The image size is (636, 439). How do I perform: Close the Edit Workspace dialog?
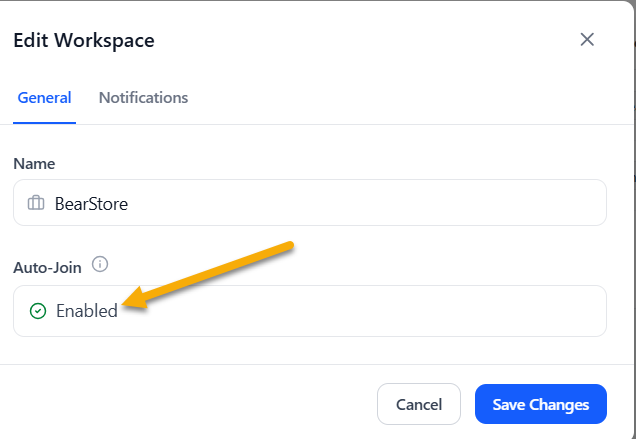(587, 40)
